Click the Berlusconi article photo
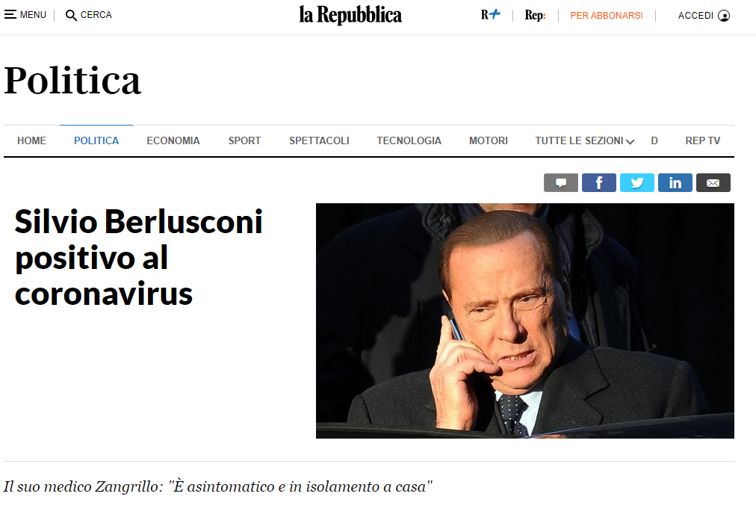 (x=525, y=321)
